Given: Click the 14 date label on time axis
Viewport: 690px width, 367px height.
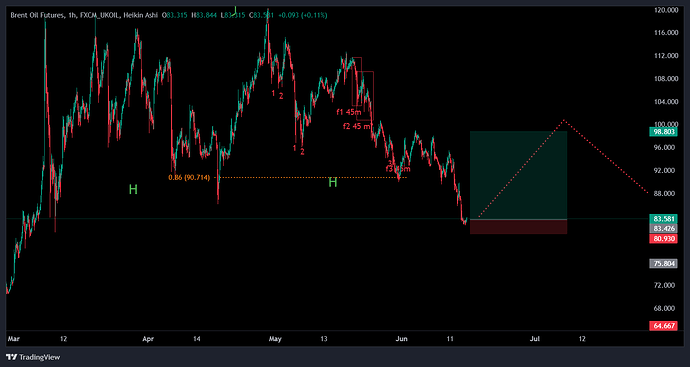Looking at the screenshot, I should [x=196, y=339].
